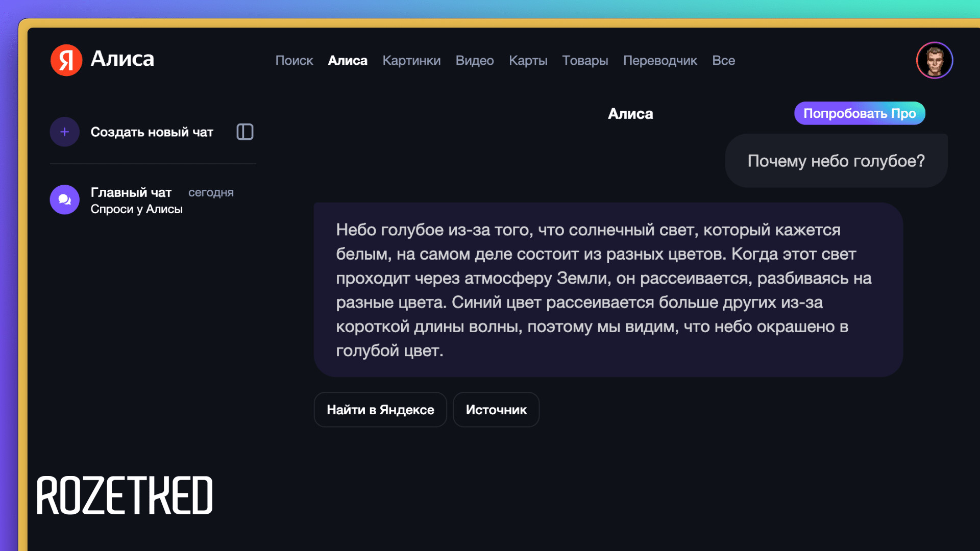
Task: Click the Алиса chat header title
Action: pyautogui.click(x=630, y=113)
